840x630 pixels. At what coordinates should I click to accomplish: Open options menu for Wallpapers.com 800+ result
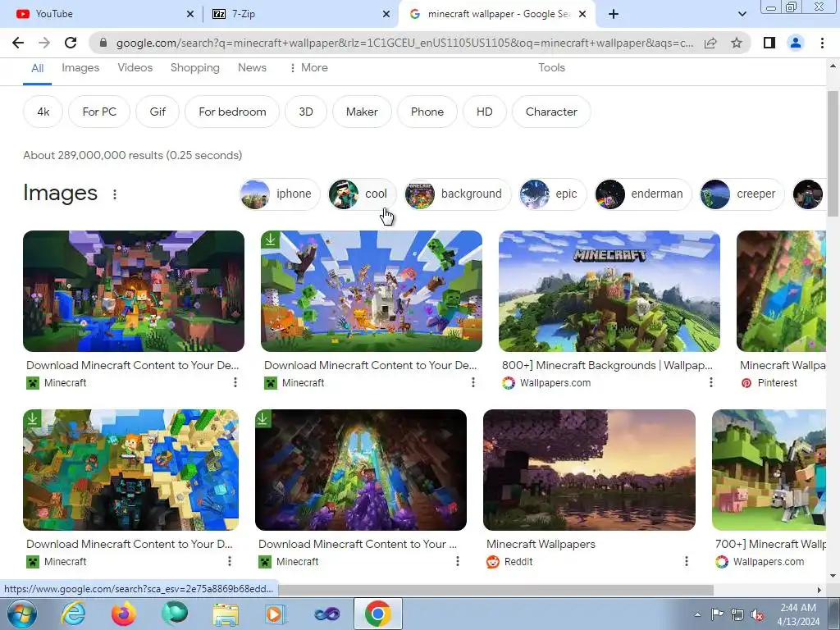click(x=711, y=382)
